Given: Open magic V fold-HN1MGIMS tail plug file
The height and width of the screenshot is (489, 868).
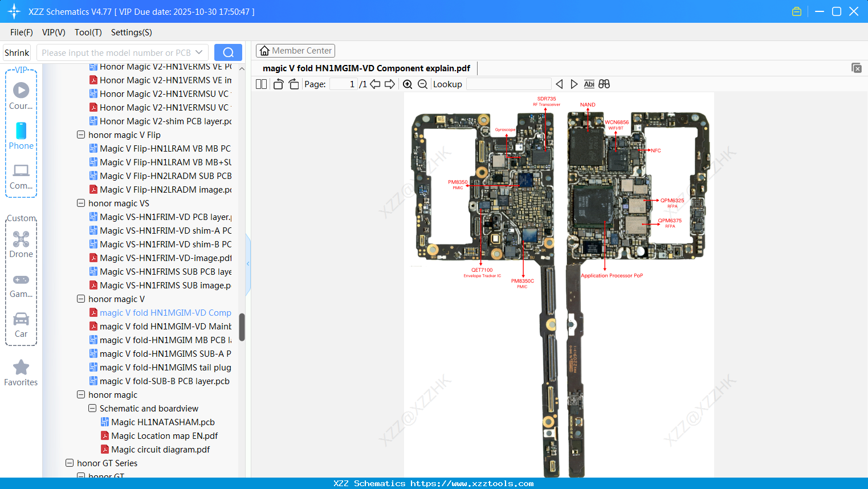Looking at the screenshot, I should point(160,368).
